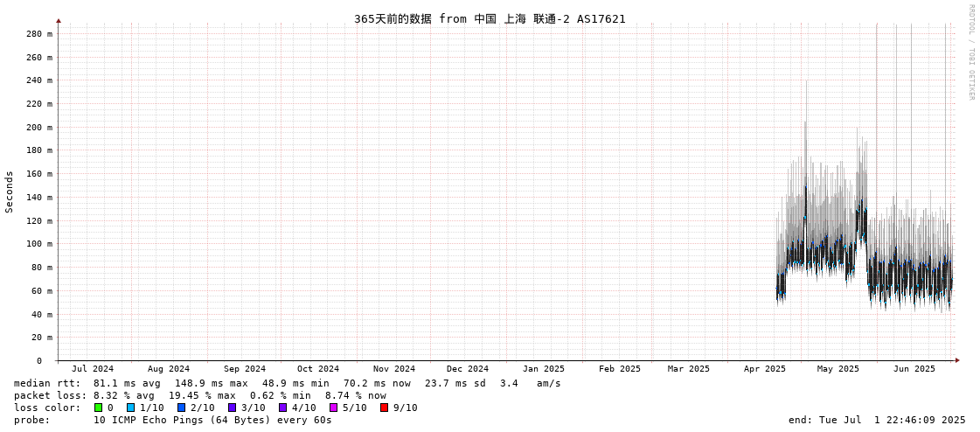
Task: Click the "8.74 % now" packet loss value
Action: (356, 395)
